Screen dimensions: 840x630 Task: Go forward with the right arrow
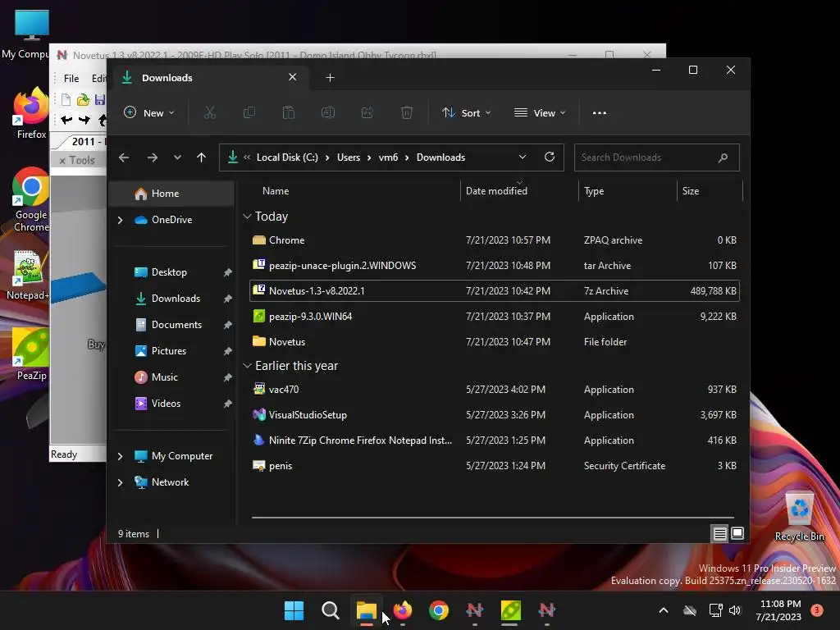(152, 157)
